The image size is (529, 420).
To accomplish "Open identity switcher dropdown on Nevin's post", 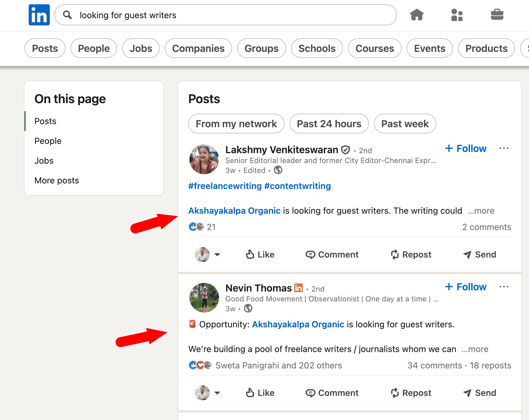I will 208,393.
